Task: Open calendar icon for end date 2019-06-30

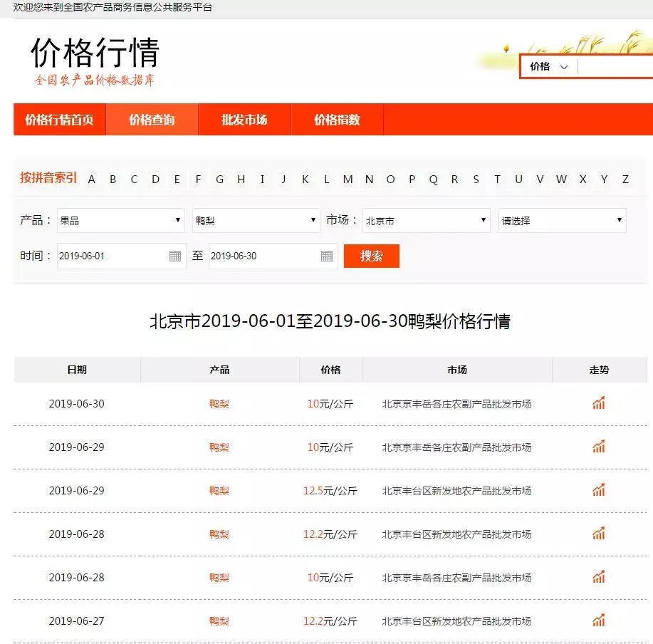Action: point(327,256)
